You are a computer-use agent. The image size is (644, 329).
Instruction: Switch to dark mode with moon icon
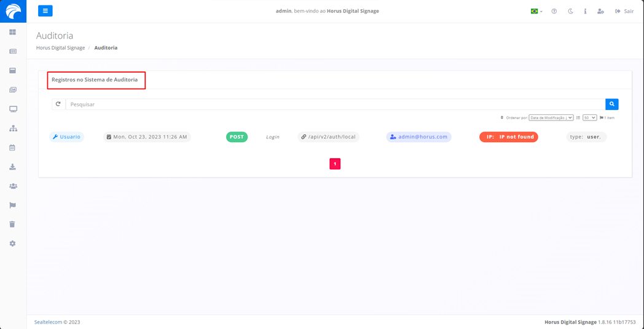(570, 11)
